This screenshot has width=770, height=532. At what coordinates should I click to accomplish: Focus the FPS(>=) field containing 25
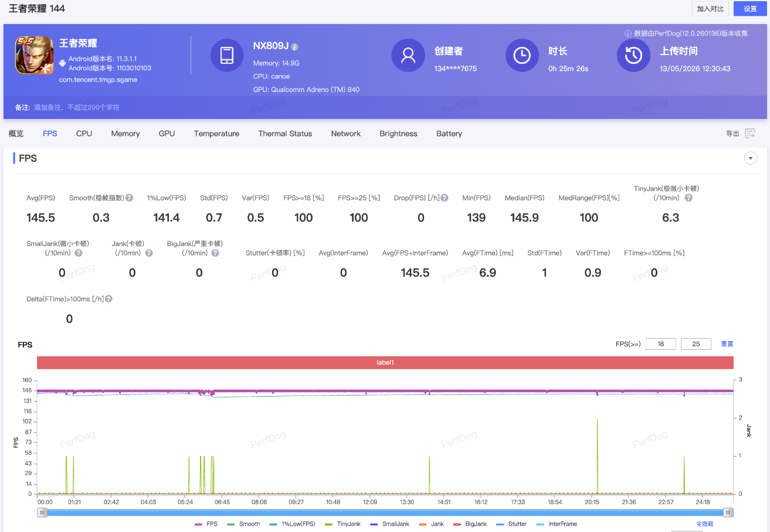(x=696, y=344)
